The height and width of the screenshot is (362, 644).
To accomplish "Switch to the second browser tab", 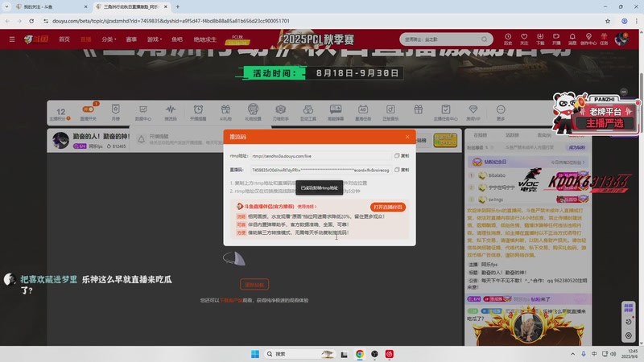I will click(x=131, y=7).
